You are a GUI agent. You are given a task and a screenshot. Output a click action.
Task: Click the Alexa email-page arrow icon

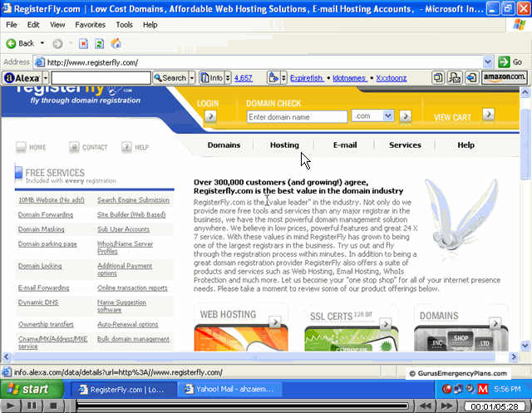[471, 77]
